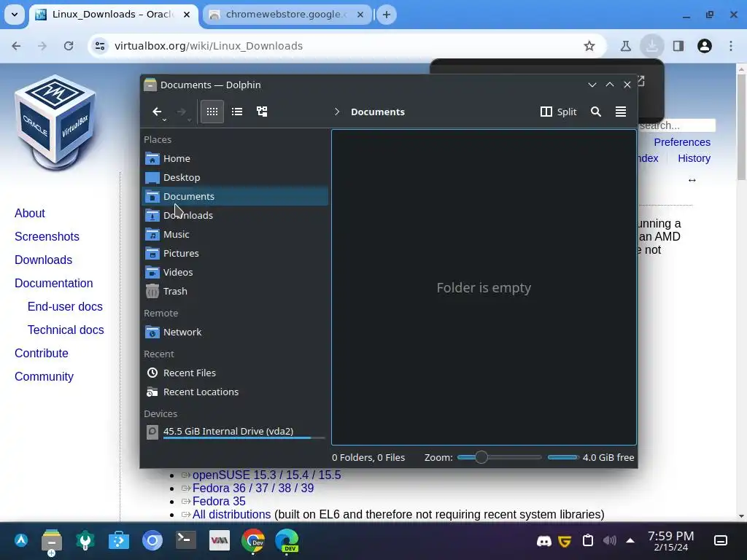Click Chrome back arrow
This screenshot has height=560, width=747.
16,46
